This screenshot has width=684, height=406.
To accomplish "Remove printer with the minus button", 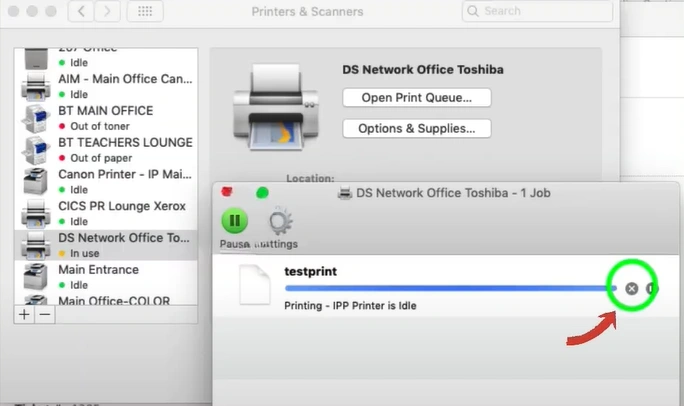I will 46,313.
